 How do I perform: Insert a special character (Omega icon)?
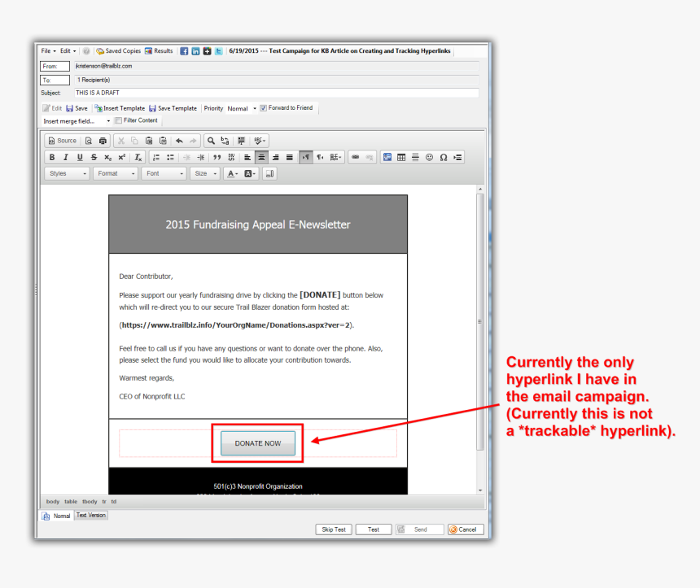[x=443, y=157]
